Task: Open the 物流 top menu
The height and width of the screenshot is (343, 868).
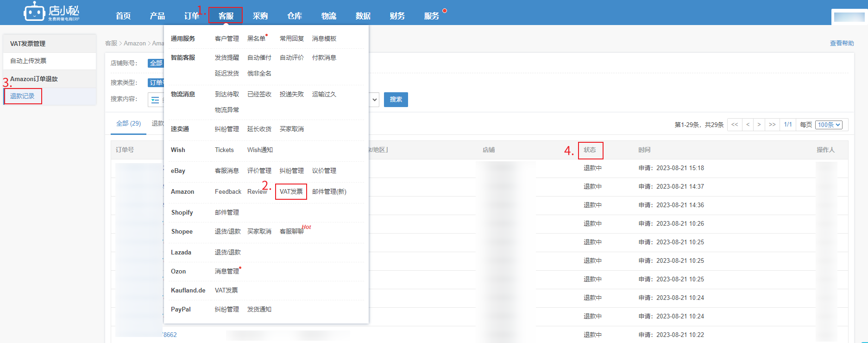Action: tap(329, 16)
